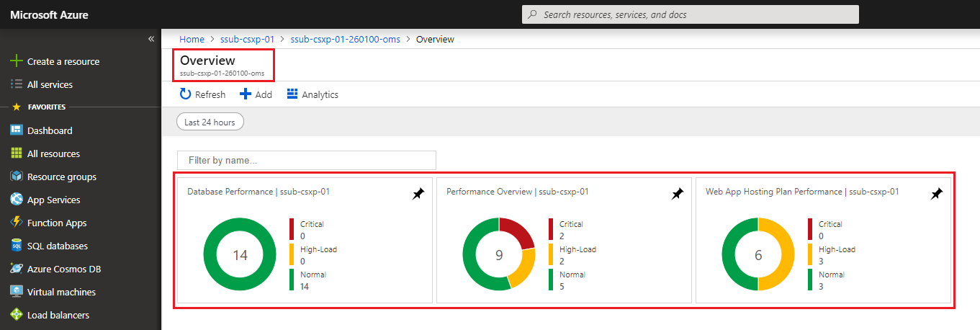Open All resources from the sidebar
Screen dimensions: 980x330
click(54, 153)
